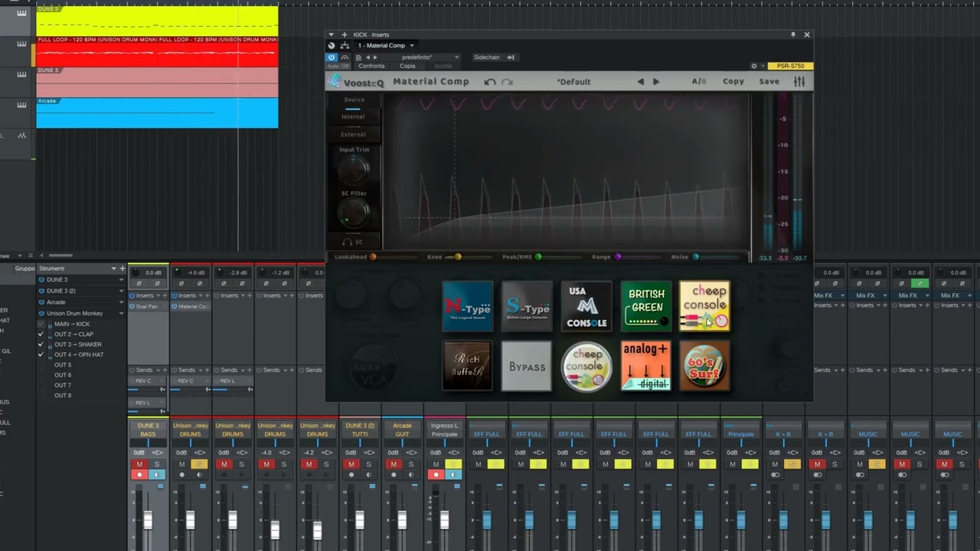Open the Strumenti panel menu arrow
This screenshot has width=980, height=551.
pos(113,269)
